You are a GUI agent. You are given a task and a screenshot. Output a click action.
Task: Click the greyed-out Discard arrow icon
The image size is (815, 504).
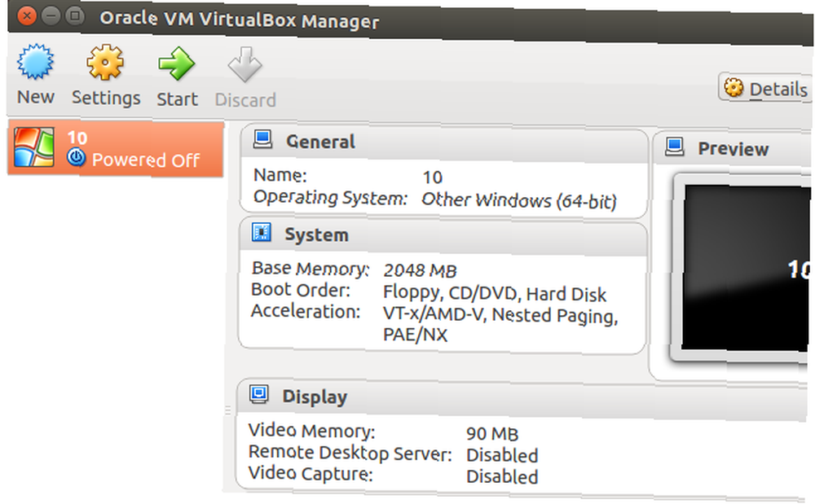(244, 64)
